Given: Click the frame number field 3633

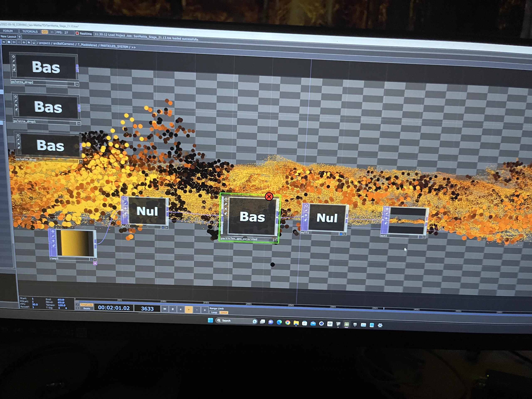Looking at the screenshot, I should tap(147, 309).
